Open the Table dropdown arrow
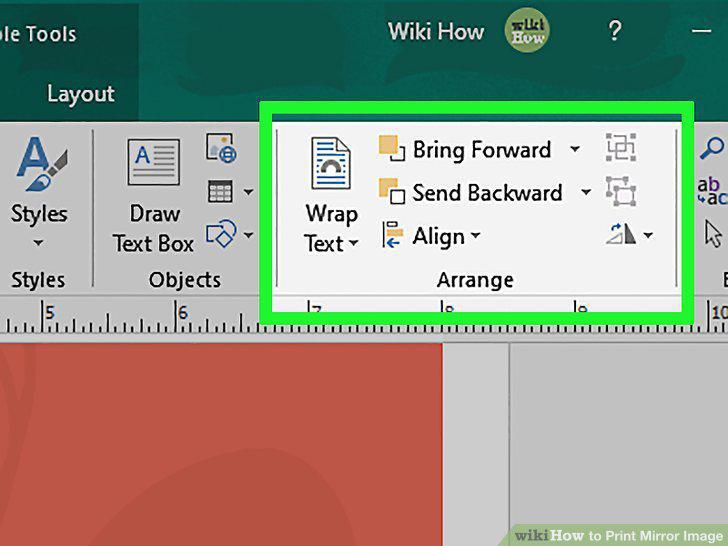 click(x=249, y=191)
